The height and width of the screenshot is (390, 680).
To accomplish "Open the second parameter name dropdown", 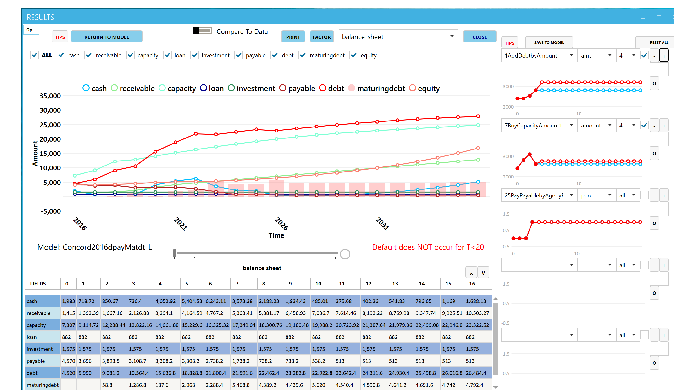I will [x=539, y=125].
